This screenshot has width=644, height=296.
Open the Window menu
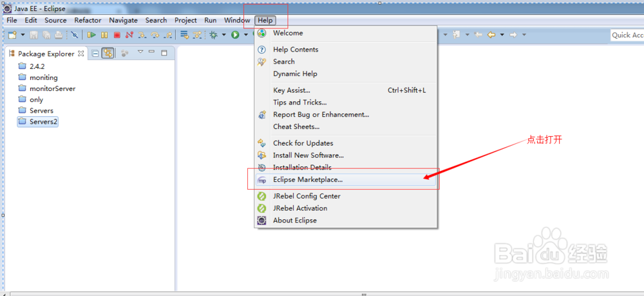tap(237, 20)
